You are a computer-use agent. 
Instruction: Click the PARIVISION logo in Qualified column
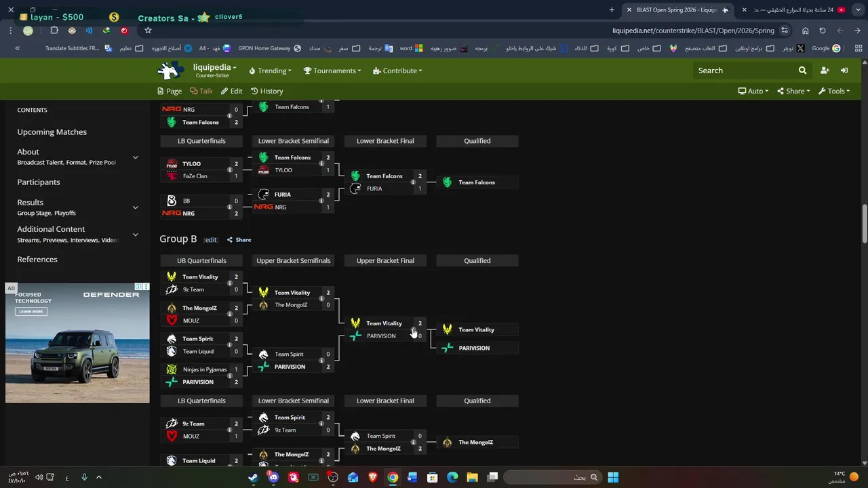pyautogui.click(x=447, y=348)
